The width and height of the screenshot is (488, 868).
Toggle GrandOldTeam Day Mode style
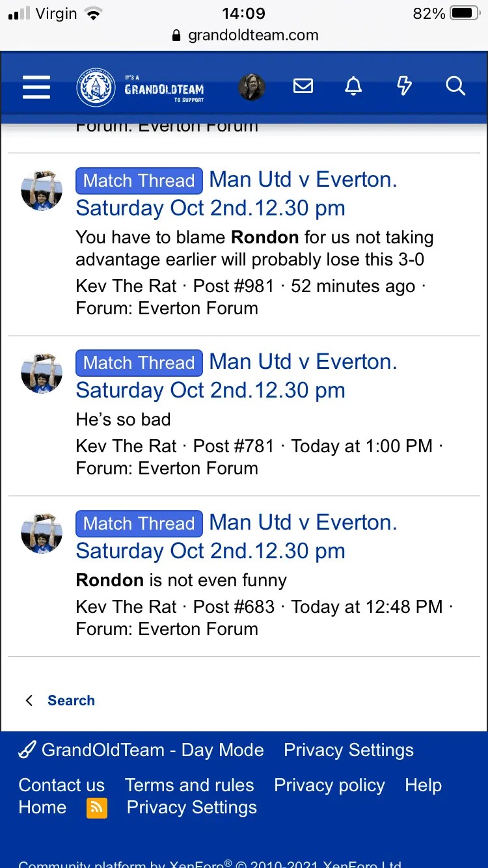click(x=141, y=750)
